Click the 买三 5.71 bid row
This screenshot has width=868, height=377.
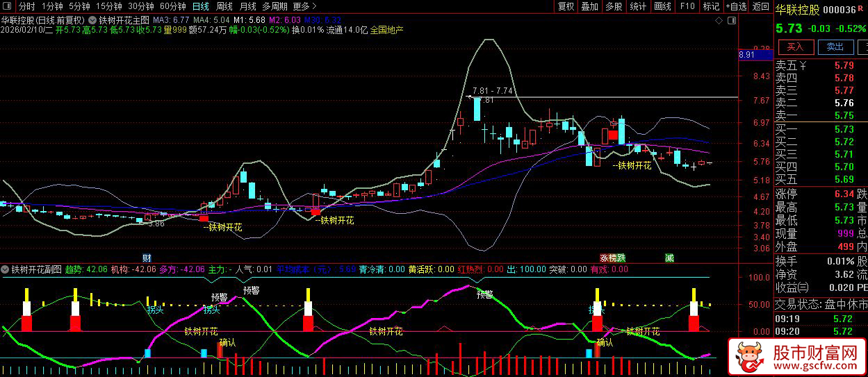click(821, 155)
